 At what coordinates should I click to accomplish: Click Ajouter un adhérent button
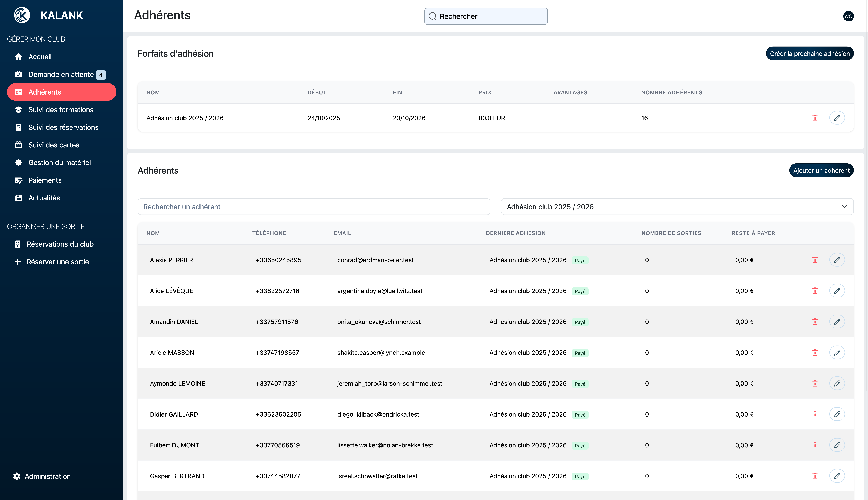pos(821,170)
